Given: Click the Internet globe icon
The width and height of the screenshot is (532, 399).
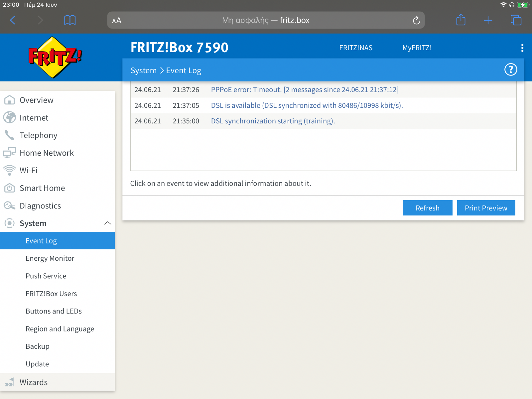Looking at the screenshot, I should [9, 118].
